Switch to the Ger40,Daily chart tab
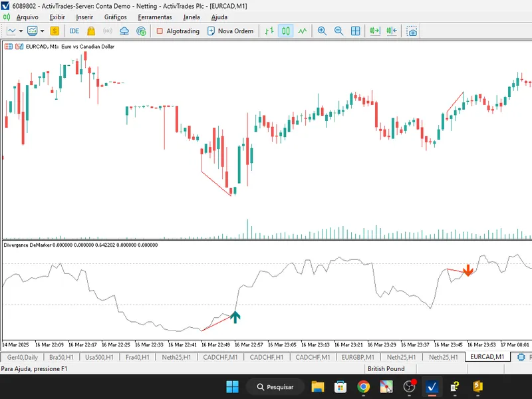Viewport: 532px width, 399px height. [23, 357]
